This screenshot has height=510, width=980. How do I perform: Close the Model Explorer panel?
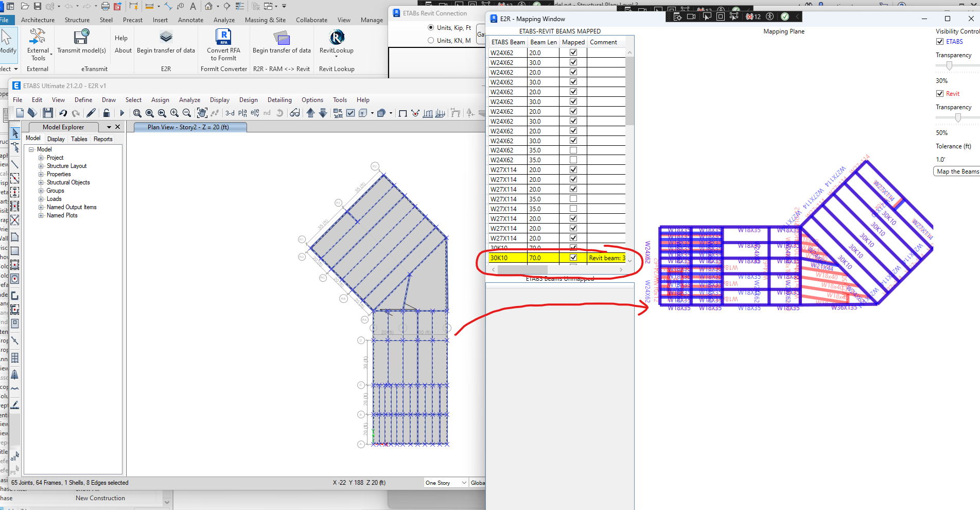click(x=118, y=127)
